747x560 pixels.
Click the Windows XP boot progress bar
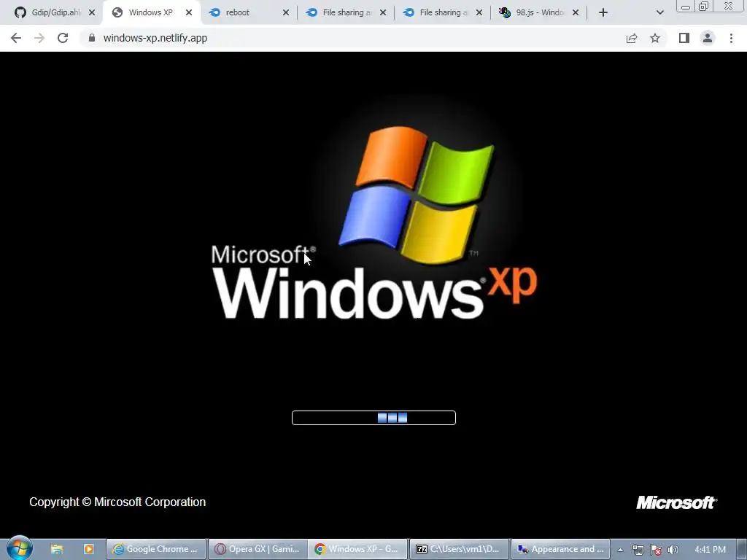click(373, 418)
